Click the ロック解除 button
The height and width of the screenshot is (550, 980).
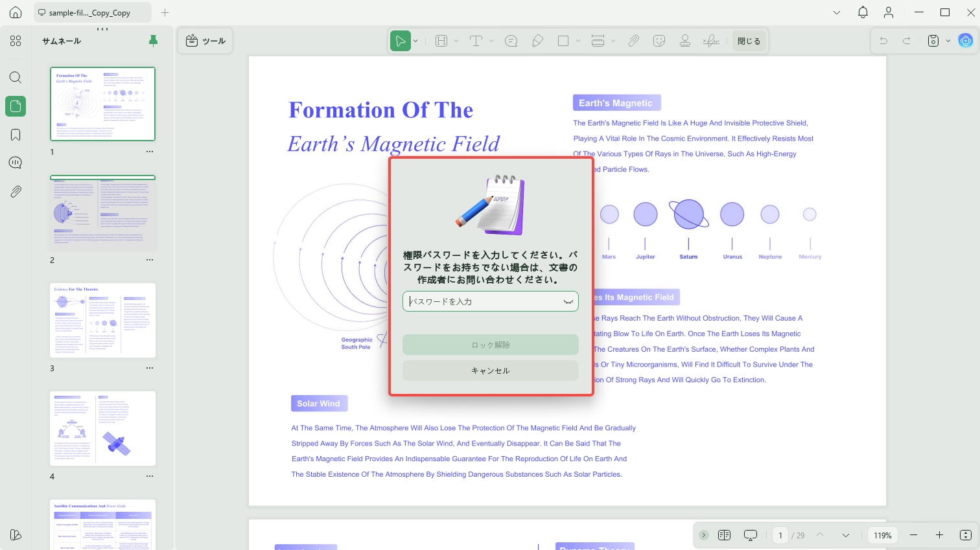(x=491, y=345)
